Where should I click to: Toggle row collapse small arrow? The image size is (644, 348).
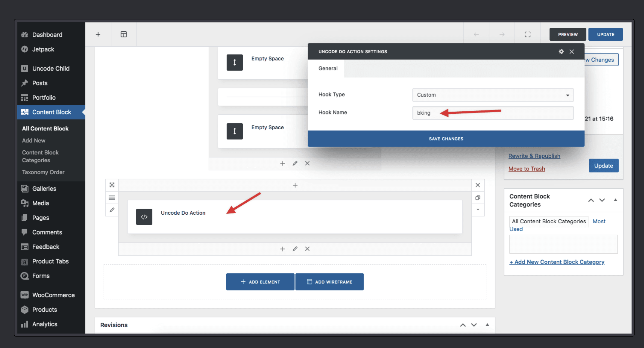coord(478,209)
